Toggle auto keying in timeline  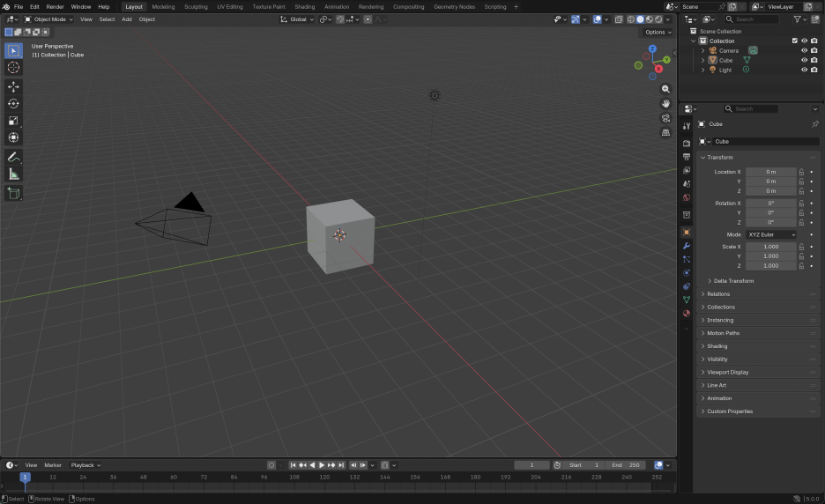pos(271,465)
